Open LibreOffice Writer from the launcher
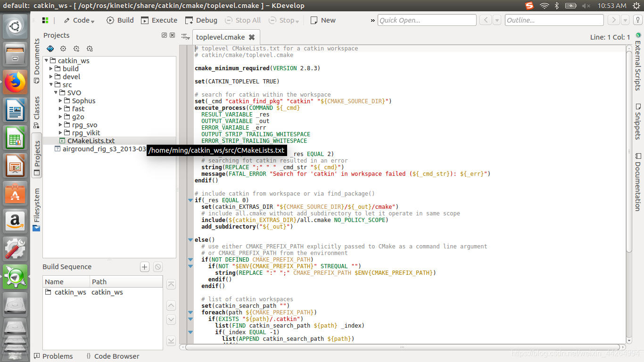This screenshot has width=644, height=362. (15, 110)
